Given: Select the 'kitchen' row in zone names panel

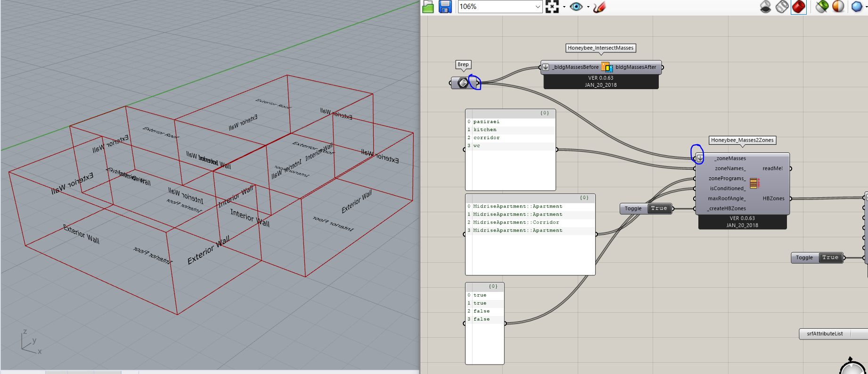Looking at the screenshot, I should (x=510, y=130).
